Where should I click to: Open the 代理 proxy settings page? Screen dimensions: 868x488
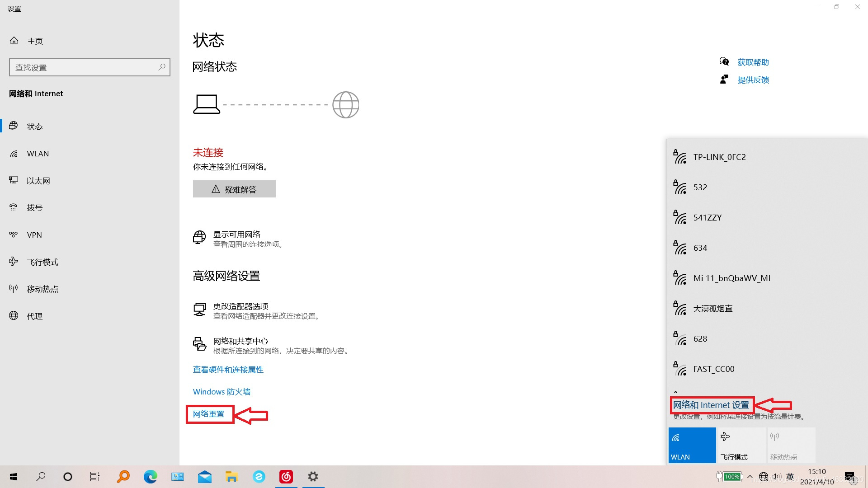click(x=34, y=316)
